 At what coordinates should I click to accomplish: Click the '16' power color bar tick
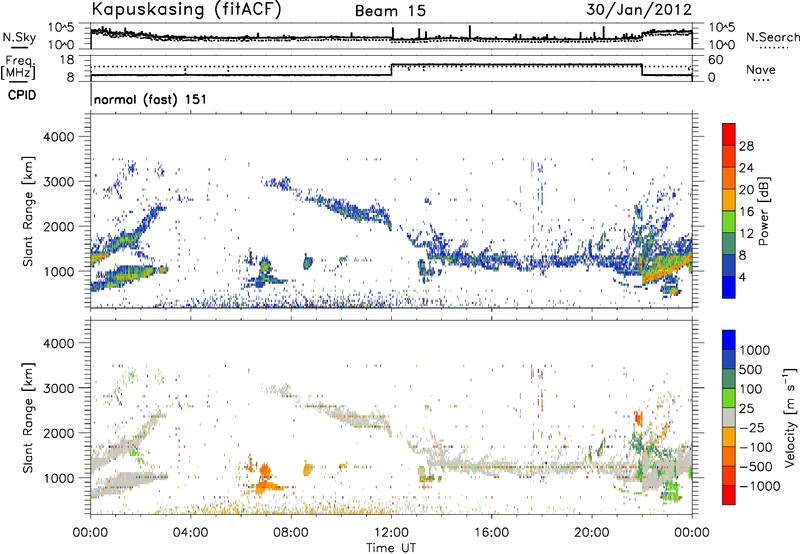[746, 212]
